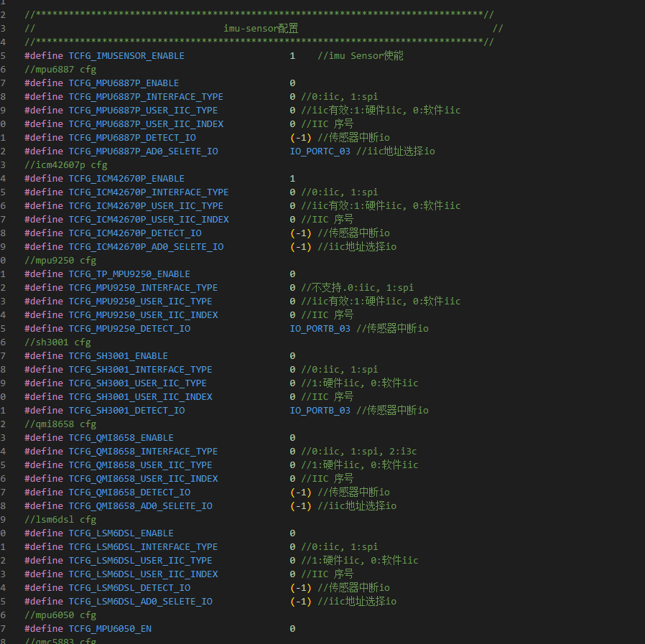Screen dimensions: 645x644
Task: Click value 1 of TCFG_ICM42670P_ENABLE
Action: click(x=292, y=179)
